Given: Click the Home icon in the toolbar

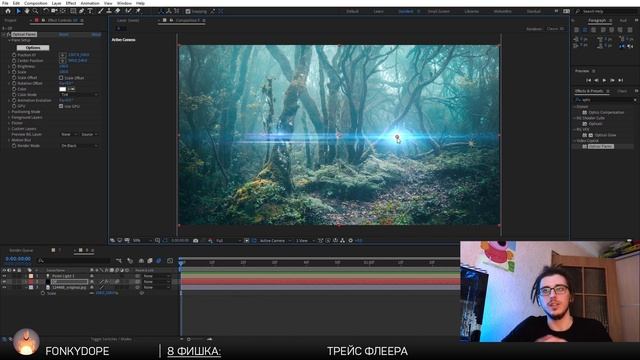Looking at the screenshot, I should coord(8,11).
